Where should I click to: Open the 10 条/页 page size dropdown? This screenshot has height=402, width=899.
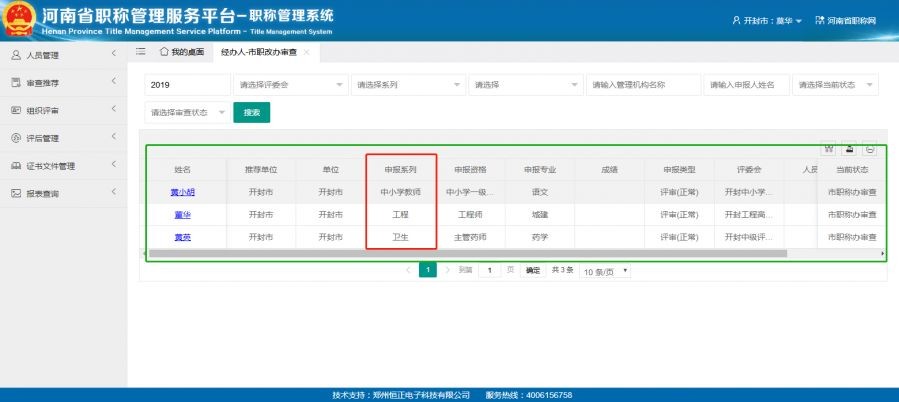(x=605, y=271)
